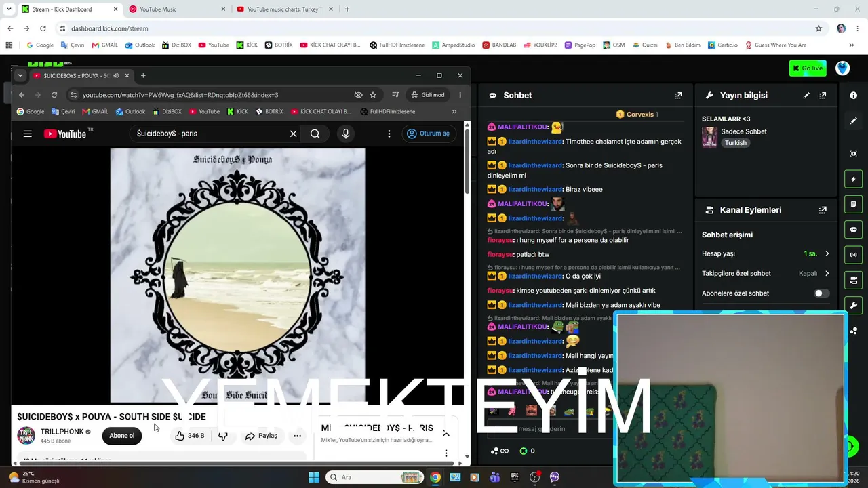Subscribe with the Abone ol button
This screenshot has width=868, height=488.
[122, 436]
